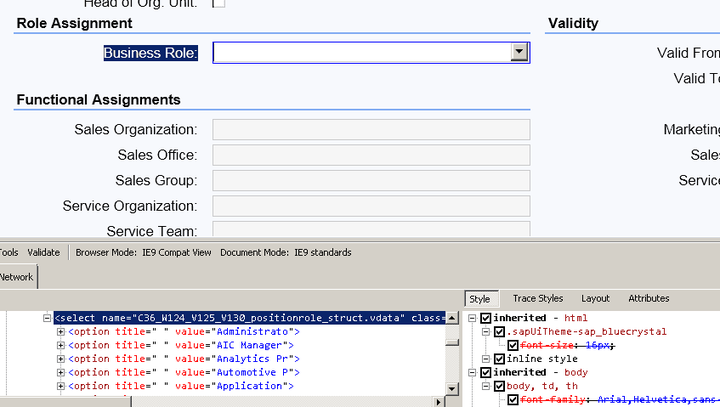Expand the Automotive P option node
The width and height of the screenshot is (720, 407).
click(x=61, y=372)
